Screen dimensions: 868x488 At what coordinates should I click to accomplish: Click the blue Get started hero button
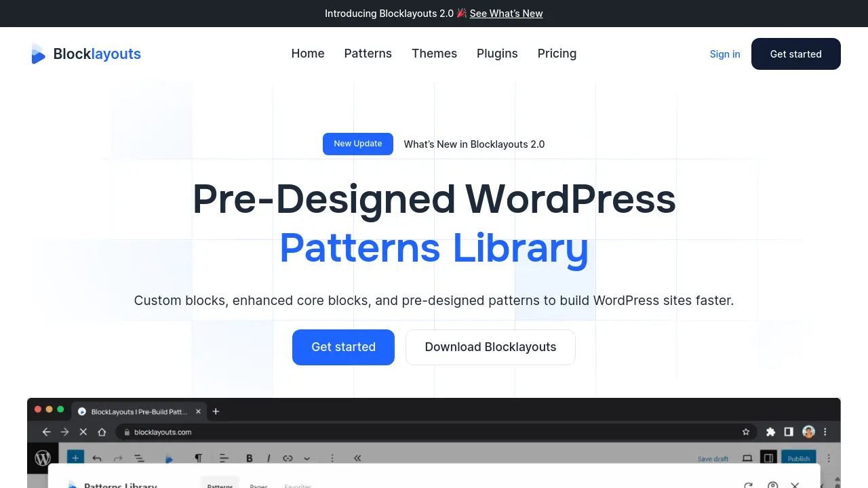click(x=344, y=347)
